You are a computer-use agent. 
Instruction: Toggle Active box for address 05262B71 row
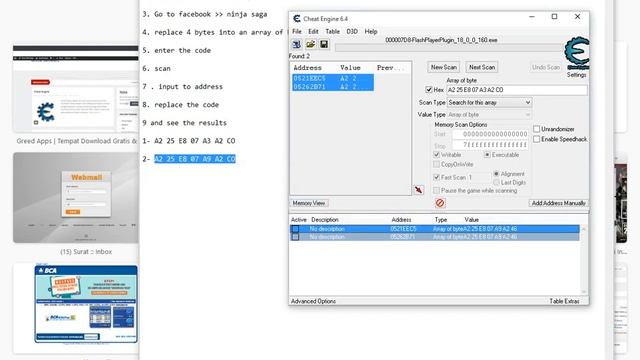(295, 237)
